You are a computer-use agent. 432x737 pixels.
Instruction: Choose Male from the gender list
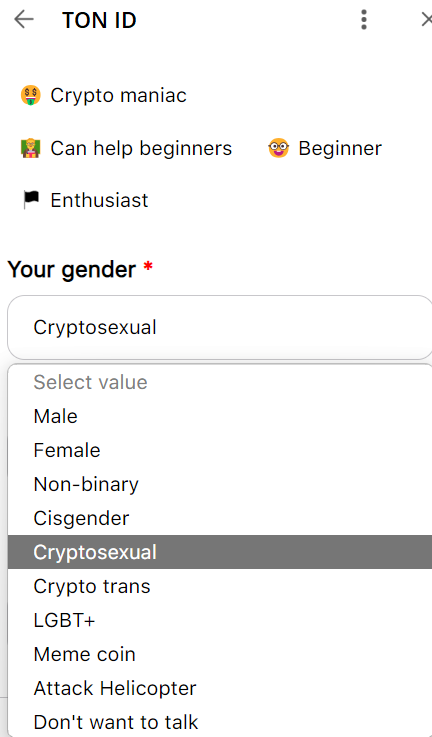coord(220,416)
